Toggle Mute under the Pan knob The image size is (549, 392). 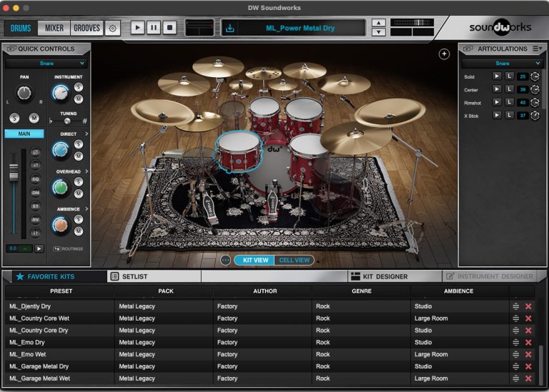click(34, 118)
